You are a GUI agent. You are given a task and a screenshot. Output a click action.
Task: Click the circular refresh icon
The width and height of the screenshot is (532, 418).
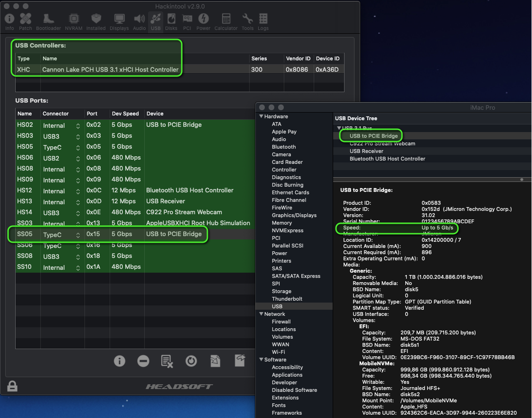pyautogui.click(x=191, y=361)
